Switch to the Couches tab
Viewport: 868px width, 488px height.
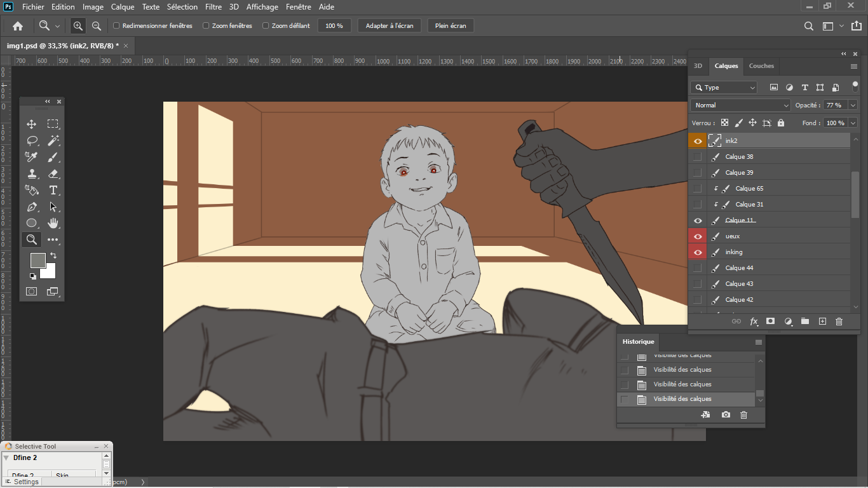(761, 66)
